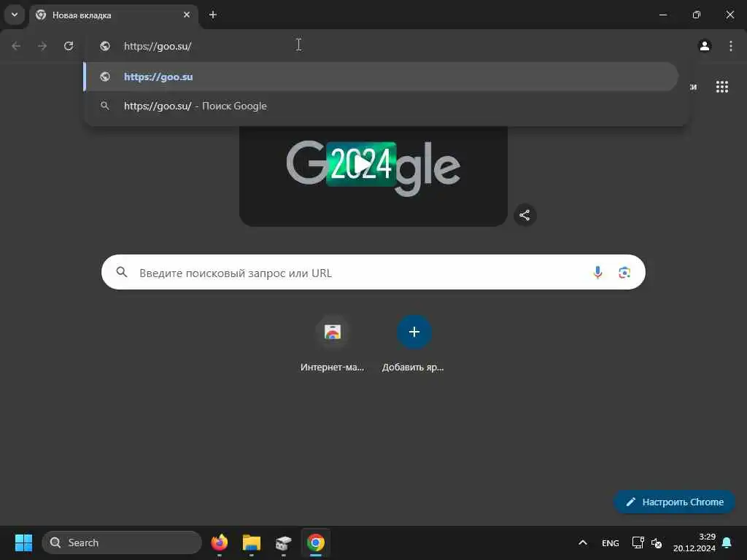Click the Google search box field
The image size is (747, 560).
[x=373, y=273]
